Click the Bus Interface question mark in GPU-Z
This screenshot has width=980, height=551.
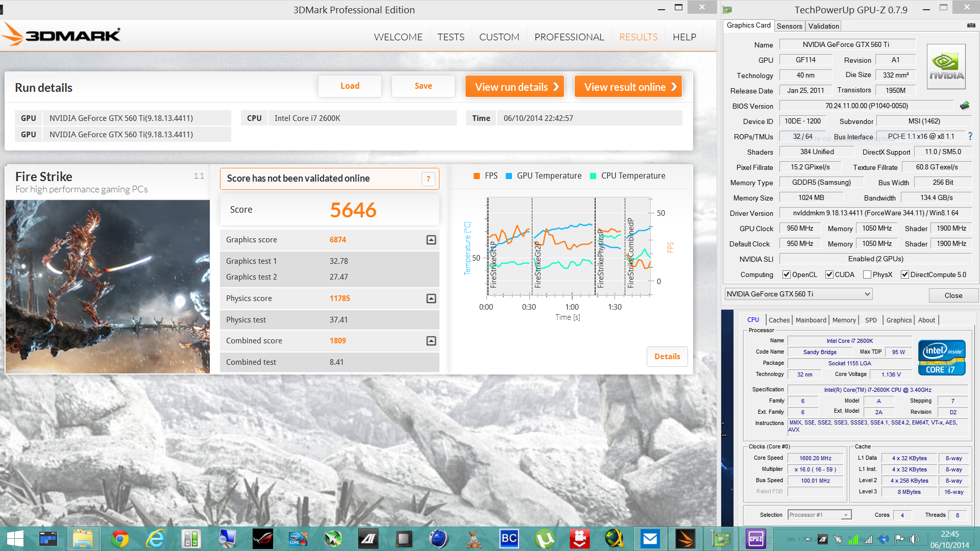[970, 136]
